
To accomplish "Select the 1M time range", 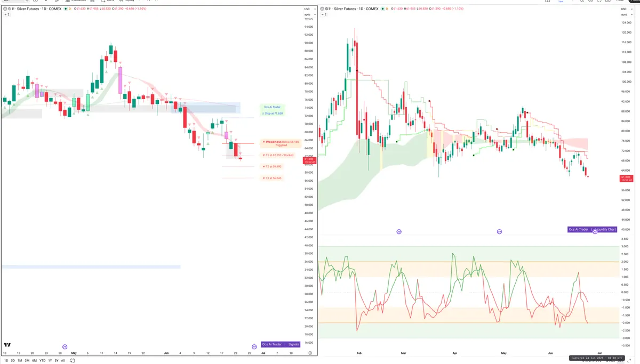I will click(20, 361).
